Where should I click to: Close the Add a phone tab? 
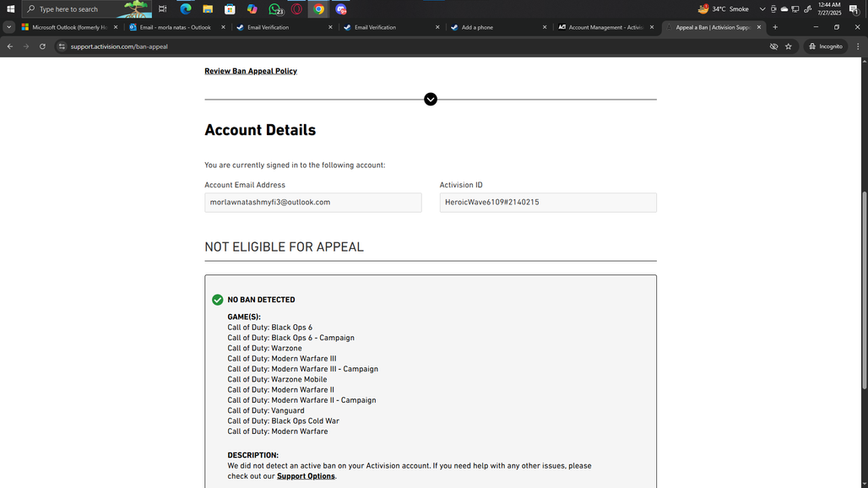[x=545, y=27]
